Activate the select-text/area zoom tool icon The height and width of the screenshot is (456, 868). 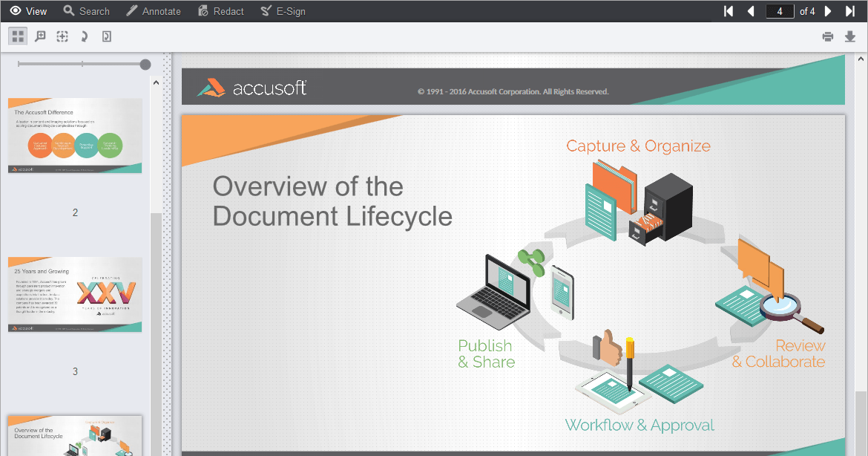62,36
